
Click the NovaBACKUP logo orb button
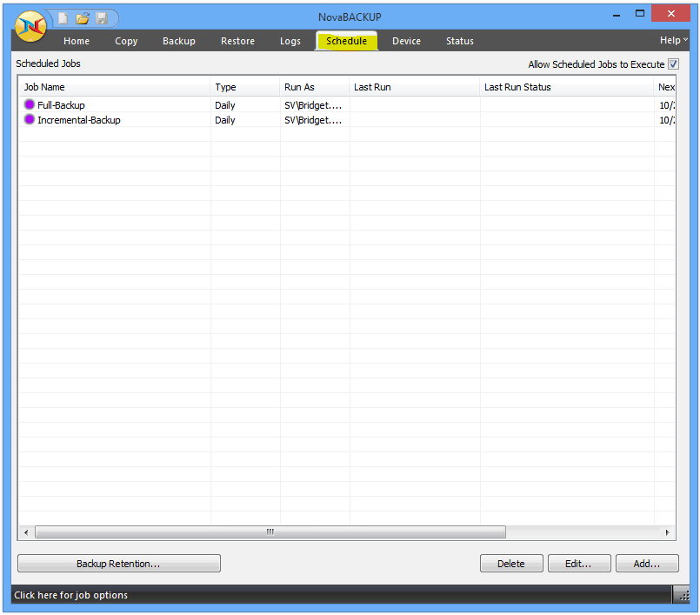pos(30,26)
